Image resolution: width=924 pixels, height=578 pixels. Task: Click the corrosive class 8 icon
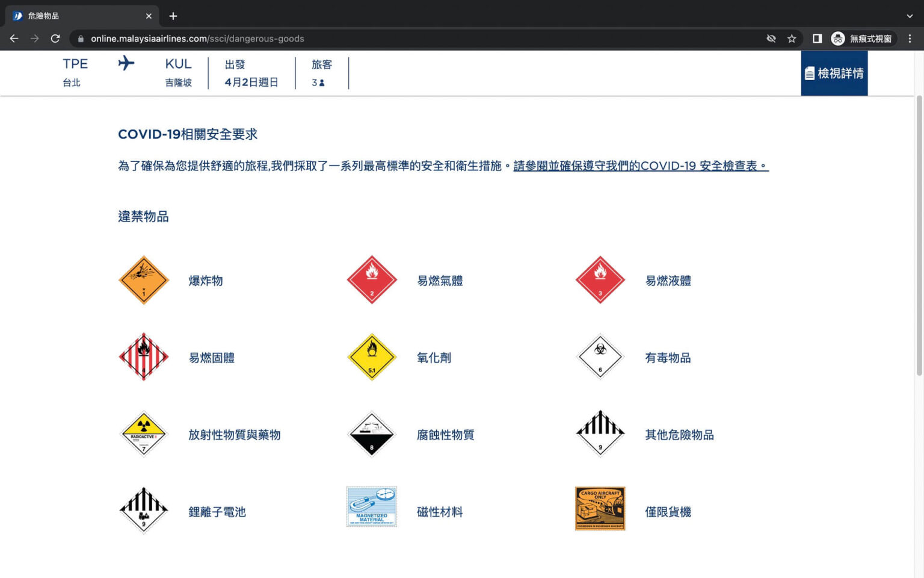click(x=372, y=434)
